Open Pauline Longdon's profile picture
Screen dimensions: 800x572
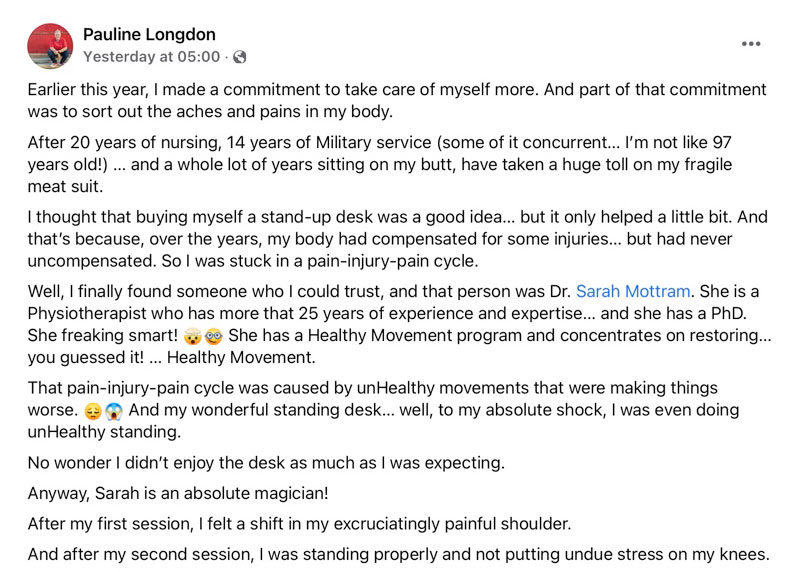[50, 46]
